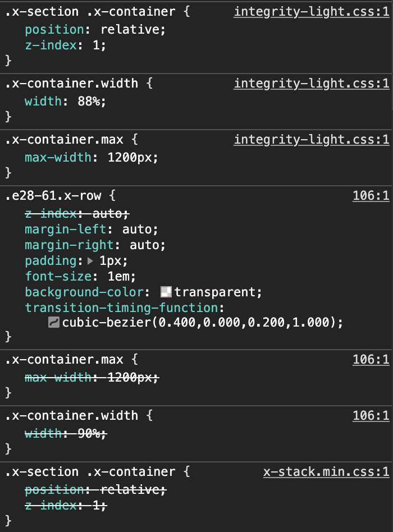393x532 pixels.
Task: Open integrity-light.css link beside .x-container.max rule
Action: pyautogui.click(x=311, y=139)
